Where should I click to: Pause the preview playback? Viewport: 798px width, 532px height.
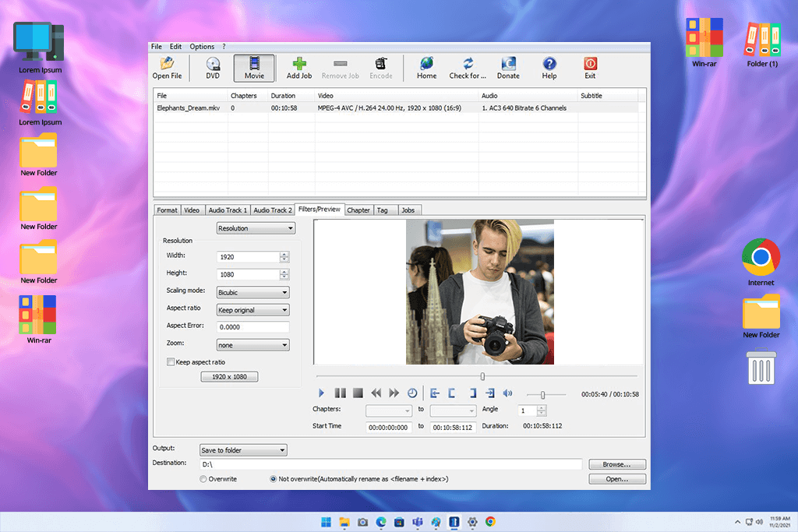[x=340, y=393]
